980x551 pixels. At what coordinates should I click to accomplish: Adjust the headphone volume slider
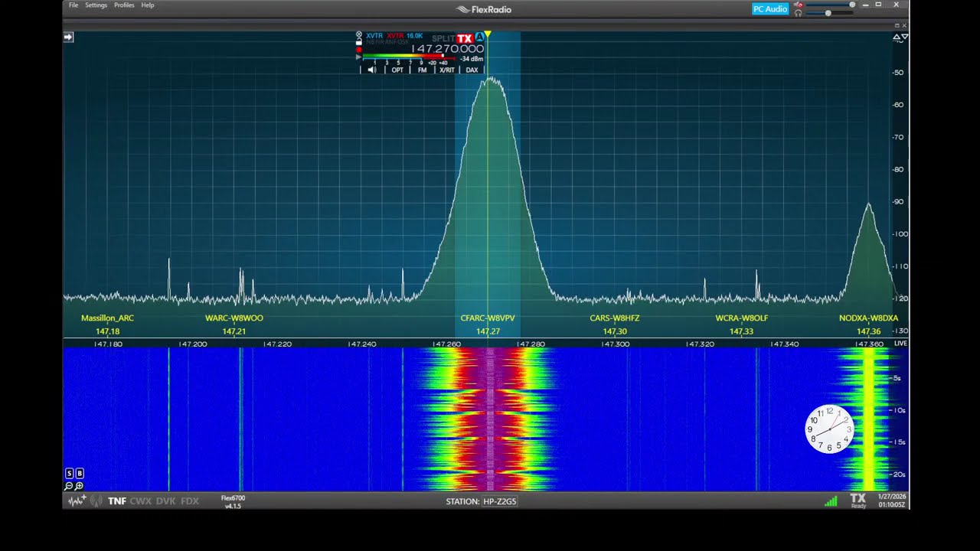click(831, 13)
